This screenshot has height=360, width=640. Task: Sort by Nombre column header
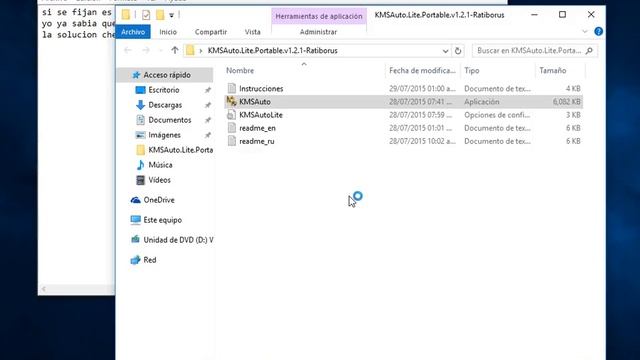point(240,71)
